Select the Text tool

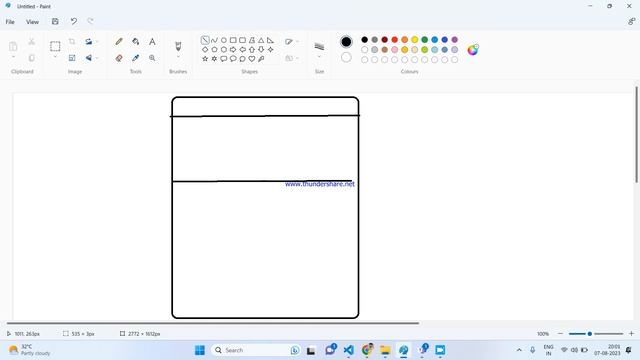click(x=152, y=42)
